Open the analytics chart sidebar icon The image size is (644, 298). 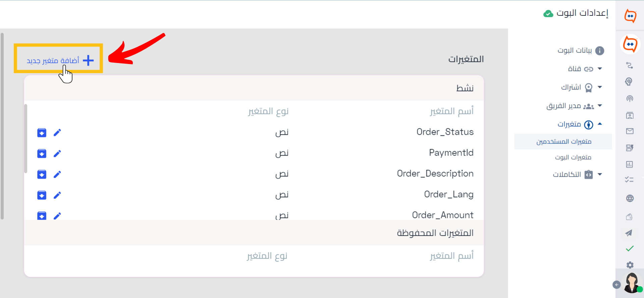[x=630, y=164]
